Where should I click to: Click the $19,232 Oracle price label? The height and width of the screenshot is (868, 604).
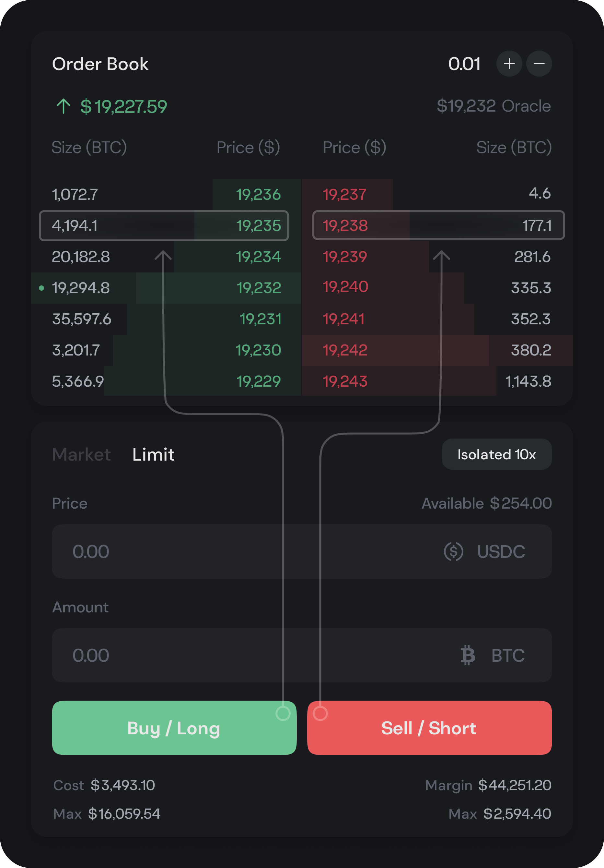click(493, 106)
